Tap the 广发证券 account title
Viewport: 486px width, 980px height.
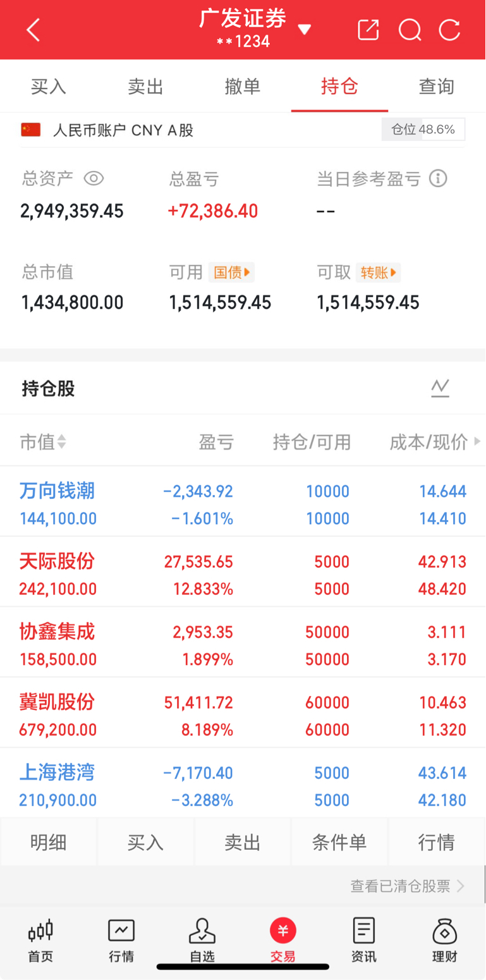coord(243,19)
